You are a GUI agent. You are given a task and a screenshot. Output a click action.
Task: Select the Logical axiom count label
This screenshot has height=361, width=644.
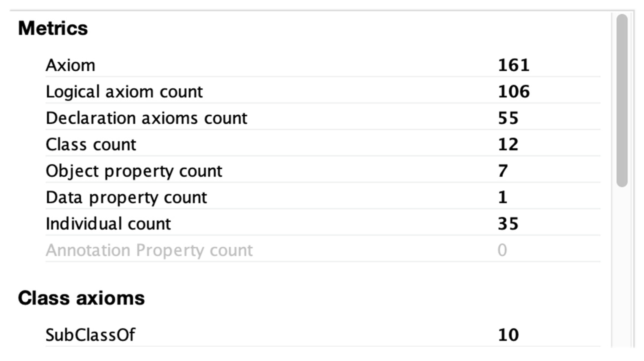124,92
